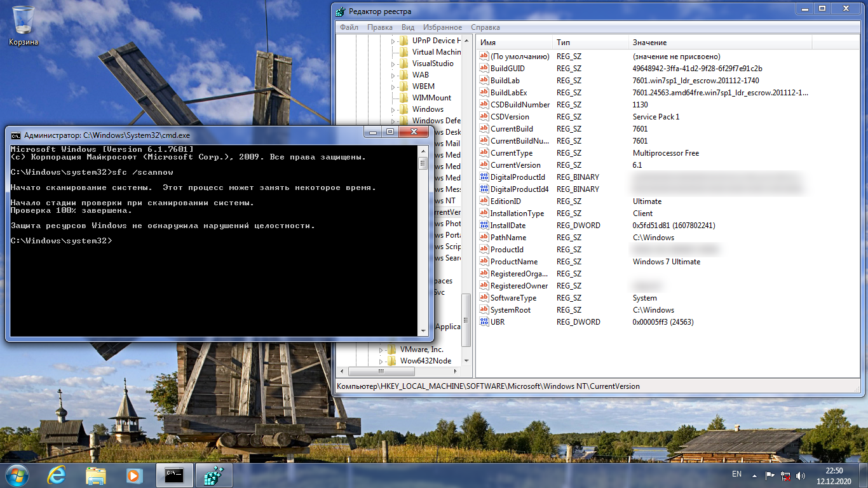
Task: Switch to cmd.exe taskbar button
Action: tap(174, 475)
